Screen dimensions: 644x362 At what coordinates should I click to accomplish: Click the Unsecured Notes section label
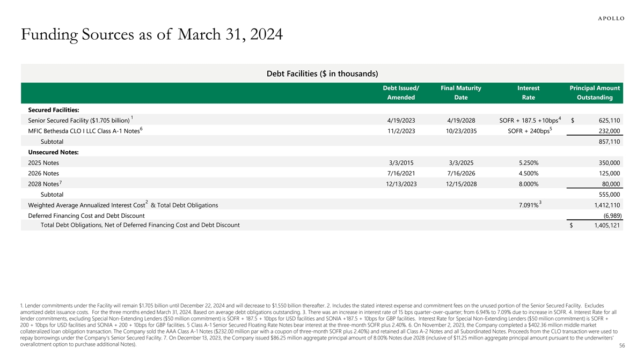53,152
